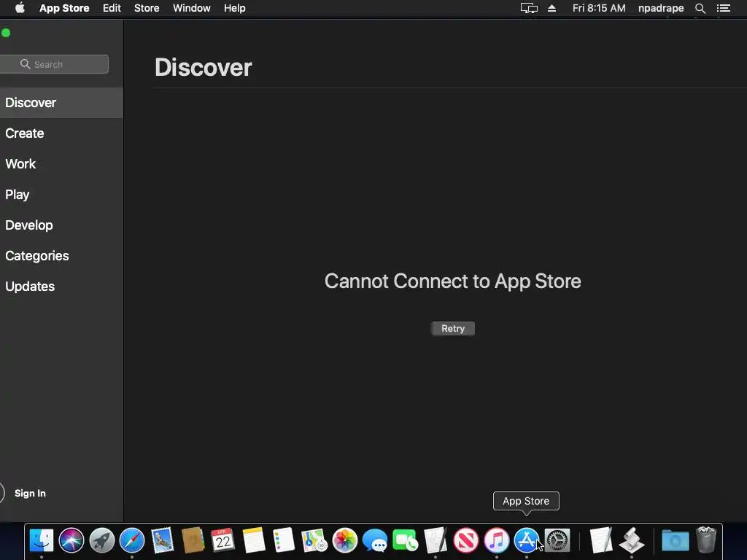Image resolution: width=747 pixels, height=560 pixels.
Task: Open the Trash in the Dock
Action: click(706, 540)
